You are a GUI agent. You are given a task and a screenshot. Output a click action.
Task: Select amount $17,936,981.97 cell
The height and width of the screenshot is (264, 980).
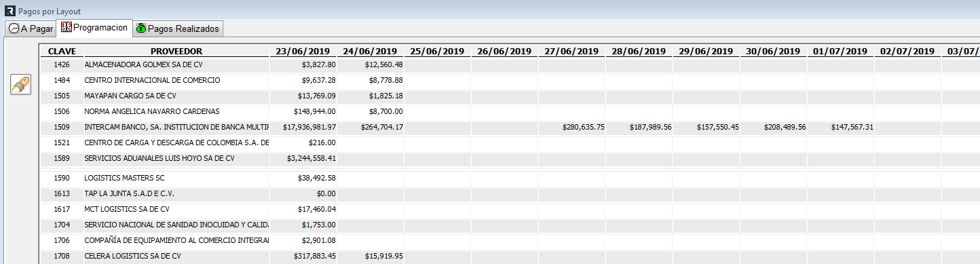pyautogui.click(x=303, y=128)
